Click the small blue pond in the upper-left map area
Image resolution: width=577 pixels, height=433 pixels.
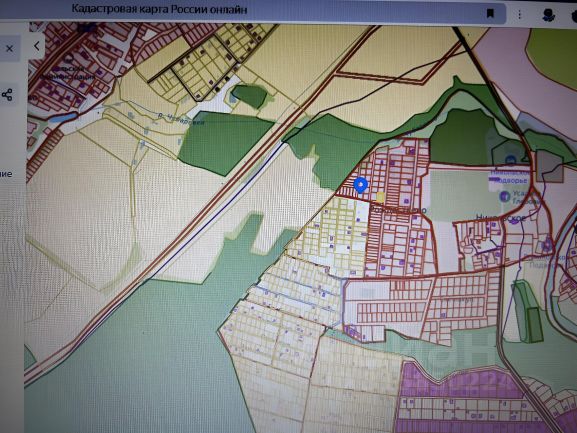63,118
